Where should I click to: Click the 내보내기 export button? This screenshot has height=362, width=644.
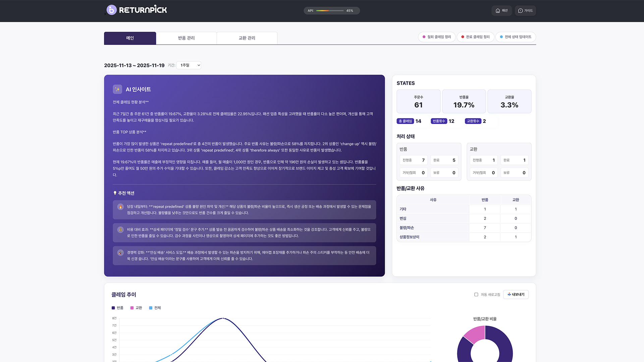tap(516, 295)
